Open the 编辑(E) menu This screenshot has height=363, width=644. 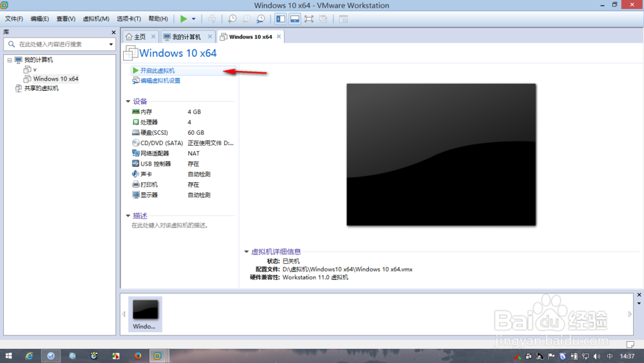(x=39, y=19)
